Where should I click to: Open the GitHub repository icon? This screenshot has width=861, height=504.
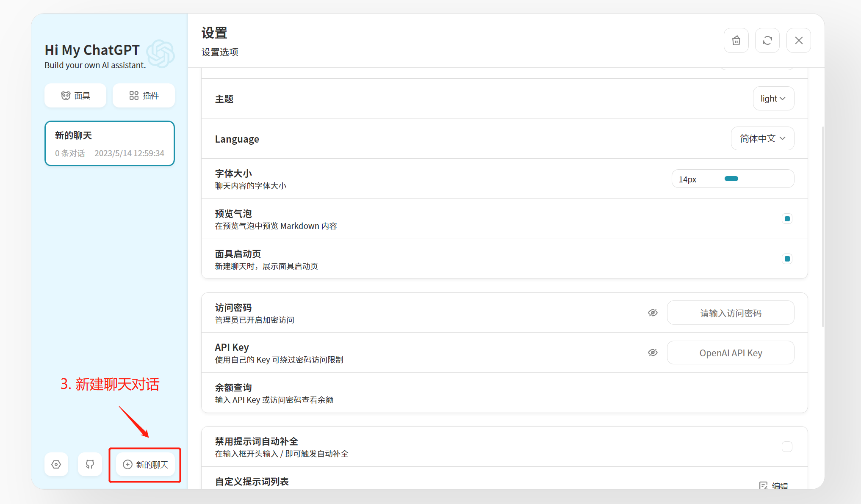click(x=90, y=464)
